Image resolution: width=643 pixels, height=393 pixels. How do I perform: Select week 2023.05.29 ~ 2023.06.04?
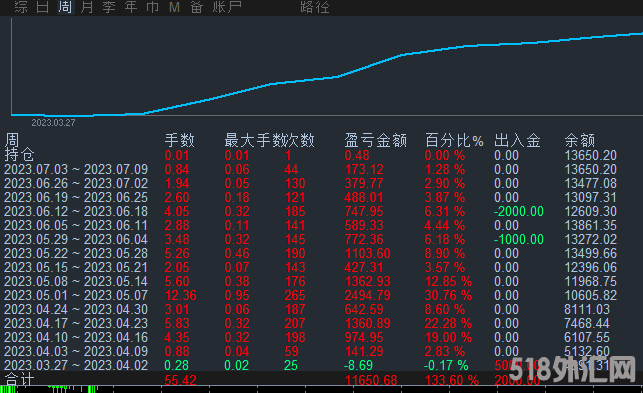coord(76,239)
